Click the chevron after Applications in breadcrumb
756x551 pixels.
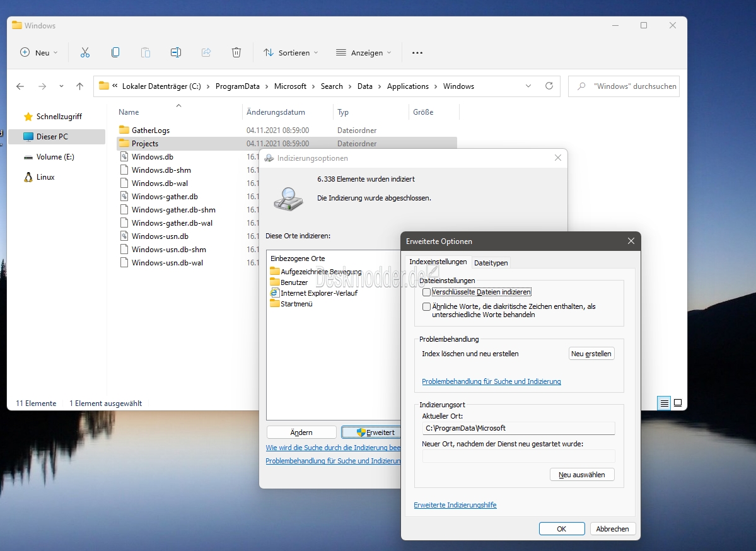click(x=436, y=86)
